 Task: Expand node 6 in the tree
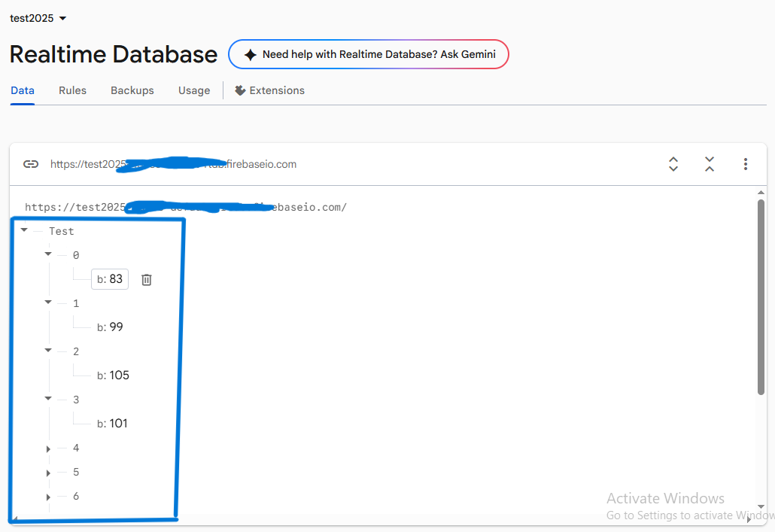(x=48, y=497)
